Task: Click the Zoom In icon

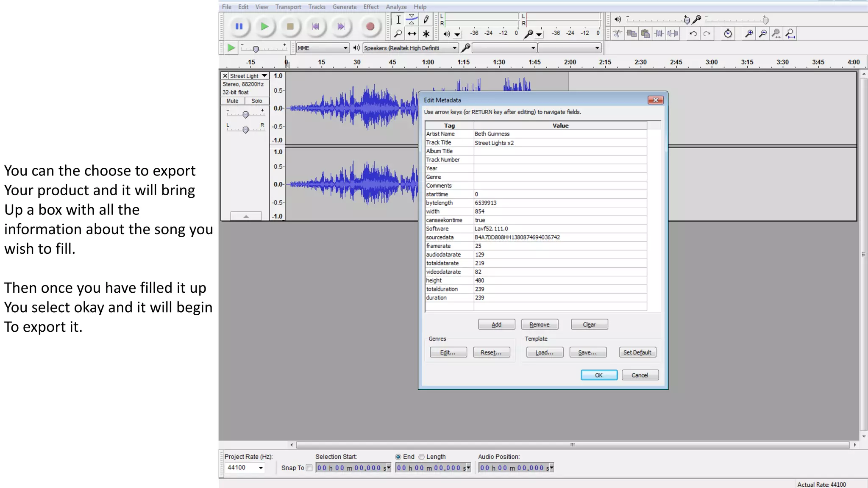Action: click(749, 33)
